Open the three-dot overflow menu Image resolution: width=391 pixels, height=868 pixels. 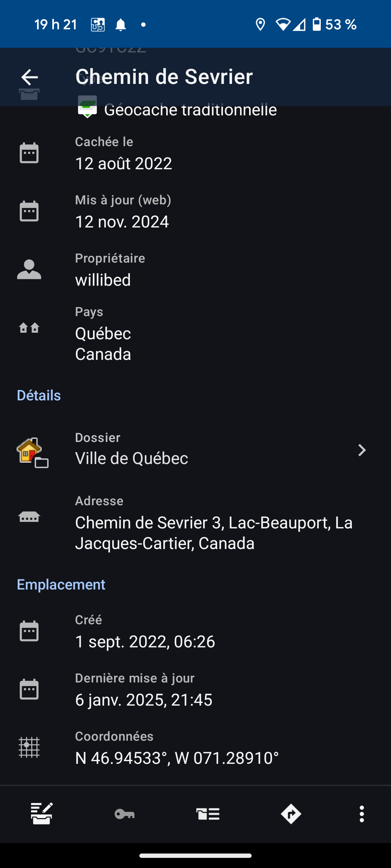361,814
